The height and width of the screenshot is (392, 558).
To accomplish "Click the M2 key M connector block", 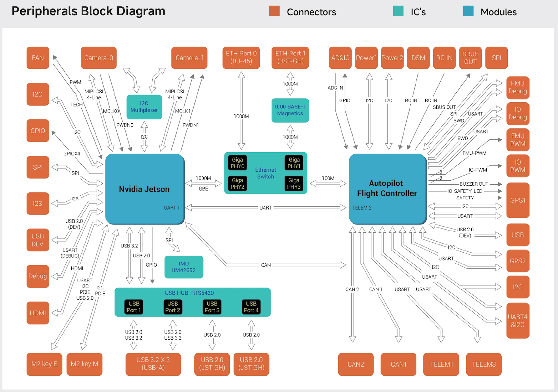I will pyautogui.click(x=85, y=364).
